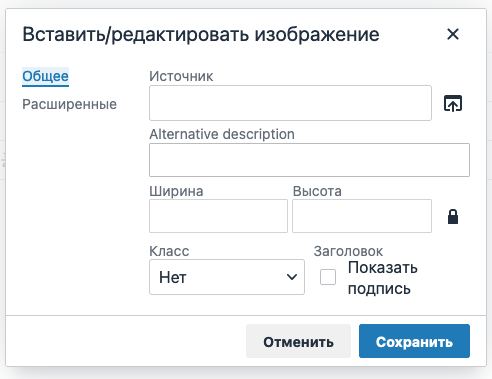492x379 pixels.
Task: Click the Заголовок label
Action: pos(348,251)
